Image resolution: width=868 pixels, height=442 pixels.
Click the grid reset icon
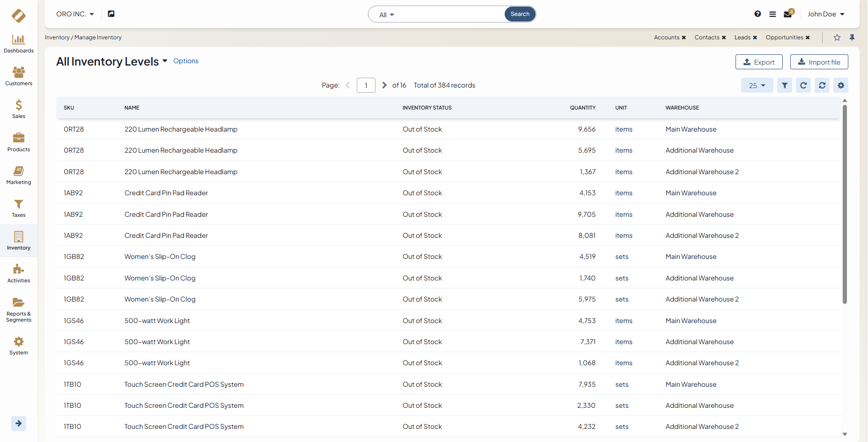click(822, 85)
